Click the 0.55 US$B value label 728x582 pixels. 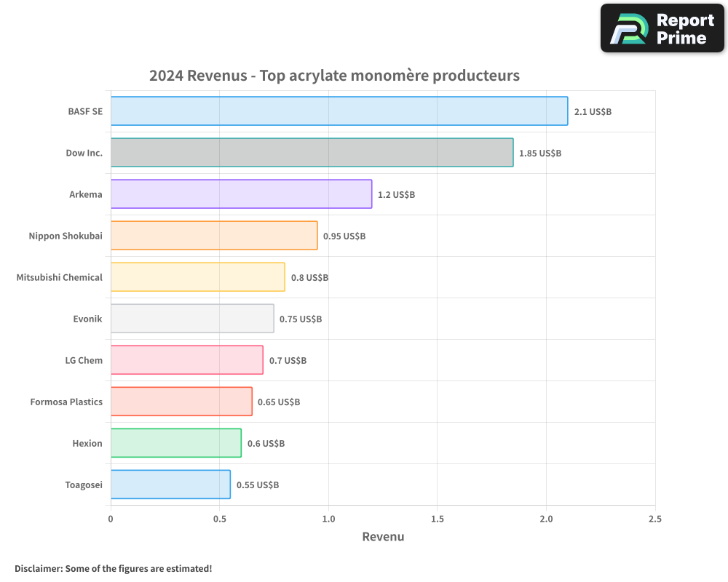click(x=258, y=485)
